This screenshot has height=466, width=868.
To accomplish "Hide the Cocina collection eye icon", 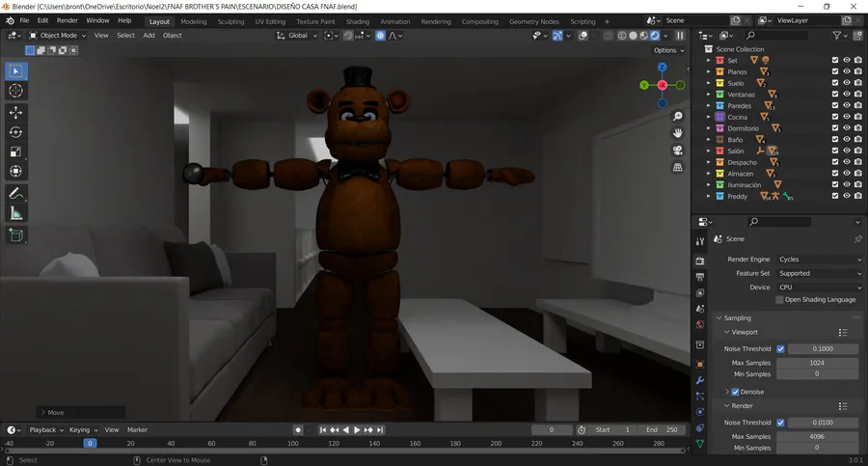I will [847, 117].
